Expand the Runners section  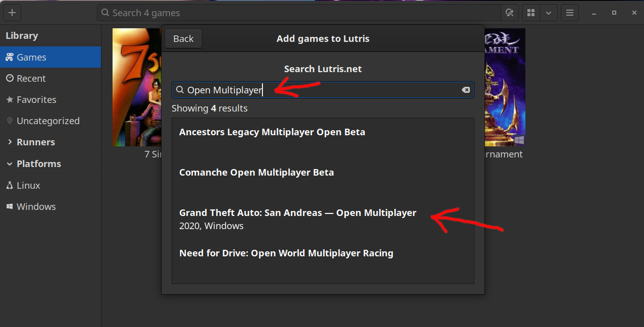50,142
